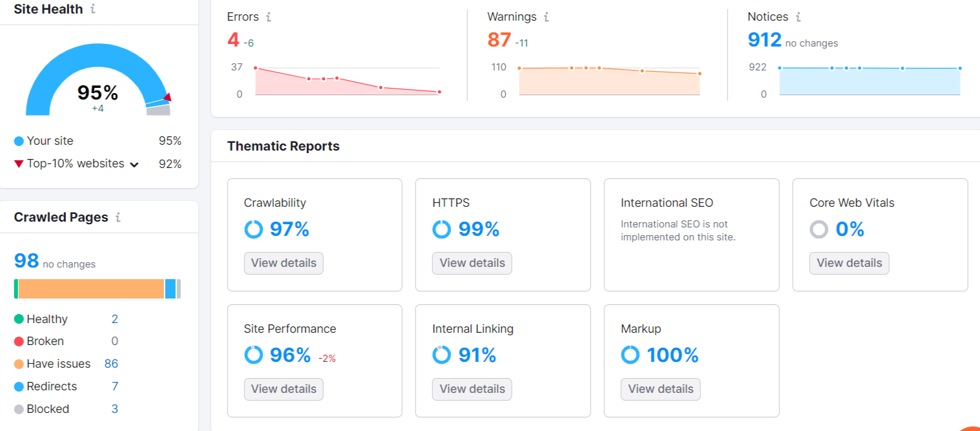
Task: Click the Core Web Vitals donut icon
Action: (819, 229)
